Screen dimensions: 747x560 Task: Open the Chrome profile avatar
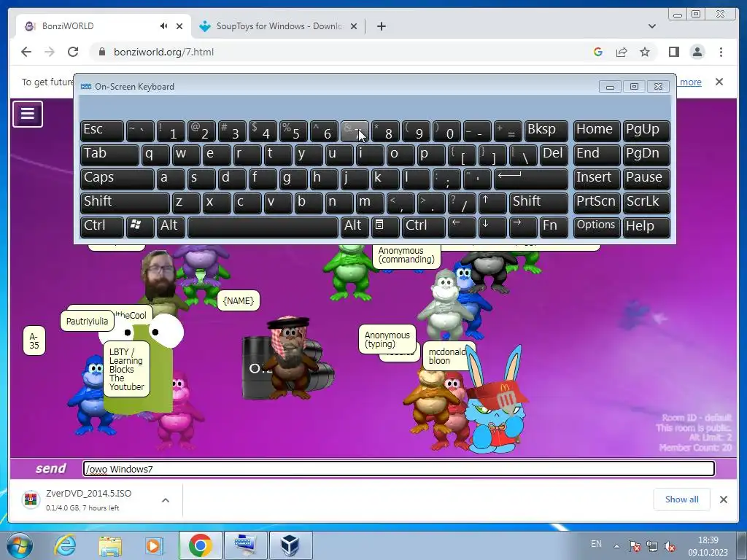click(697, 52)
